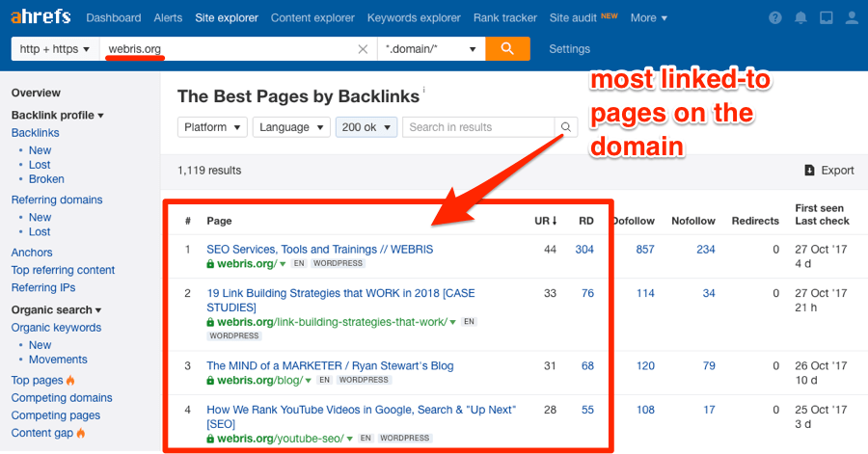Select Site explorer in the top menu

(x=227, y=17)
